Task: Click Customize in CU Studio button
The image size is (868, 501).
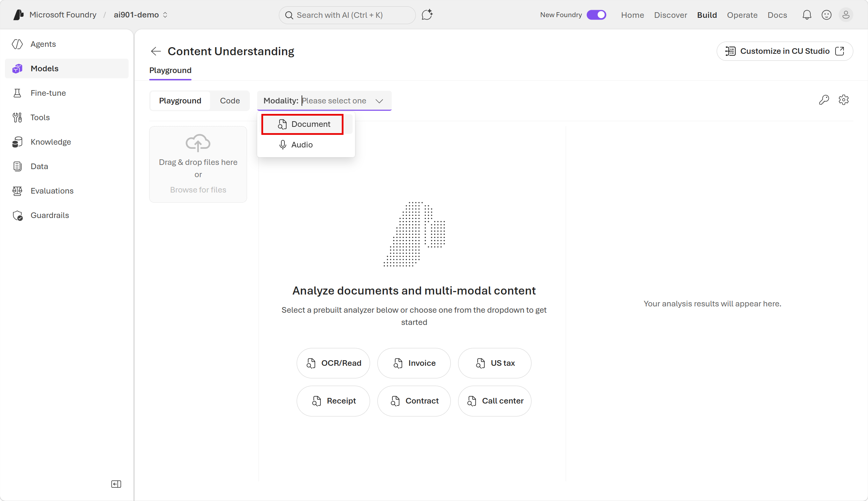Action: tap(785, 51)
